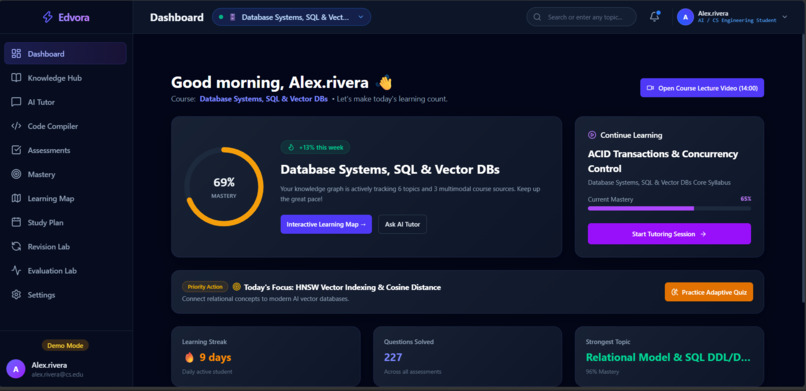
Task: Click 'ACID Transactions & Concurrency Control' title
Action: pyautogui.click(x=663, y=161)
